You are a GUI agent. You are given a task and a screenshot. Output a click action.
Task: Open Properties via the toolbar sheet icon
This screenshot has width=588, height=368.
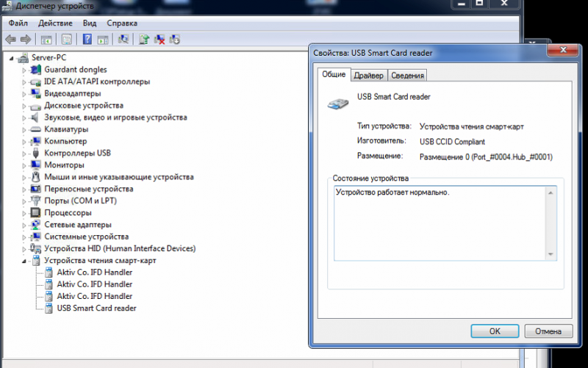pyautogui.click(x=67, y=40)
